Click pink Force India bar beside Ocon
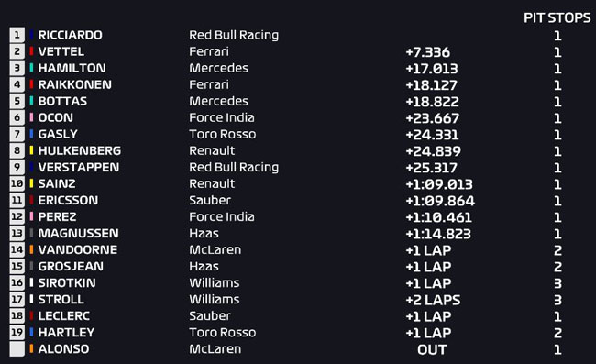The height and width of the screenshot is (364, 596). (x=31, y=117)
